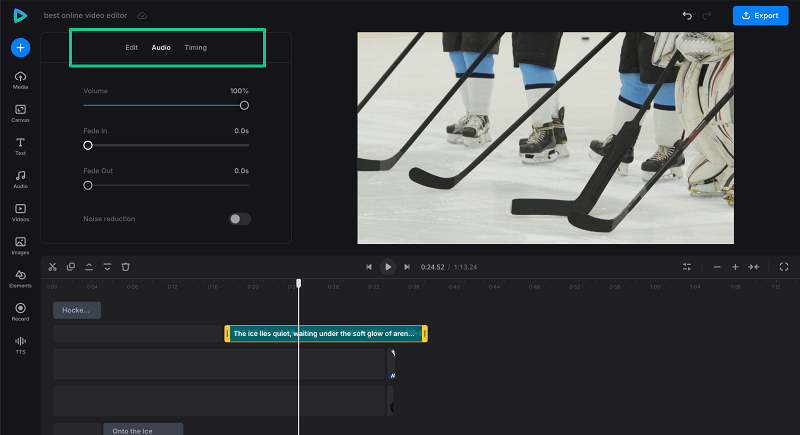The image size is (800, 435).
Task: Click the Noise reduction label
Action: click(109, 219)
